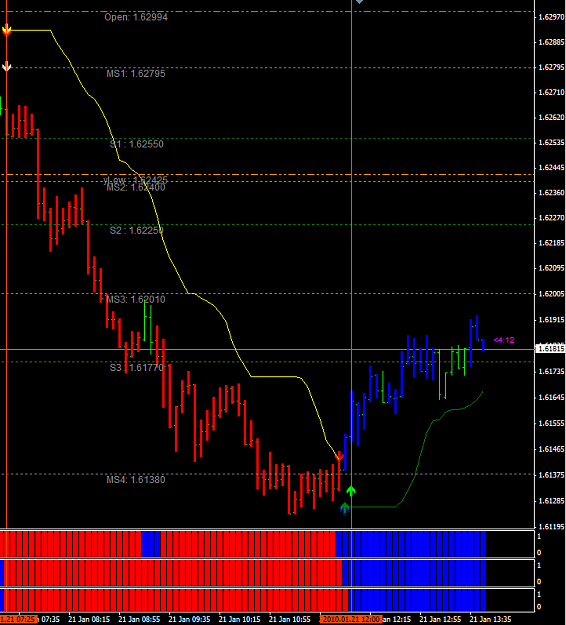Click the "21 Jan 13:35" time axis label
This screenshot has height=625, width=566.
tap(491, 619)
